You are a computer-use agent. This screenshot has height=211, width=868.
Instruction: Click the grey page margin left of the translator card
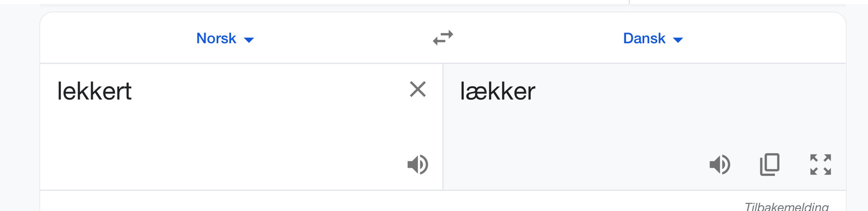pos(19,113)
